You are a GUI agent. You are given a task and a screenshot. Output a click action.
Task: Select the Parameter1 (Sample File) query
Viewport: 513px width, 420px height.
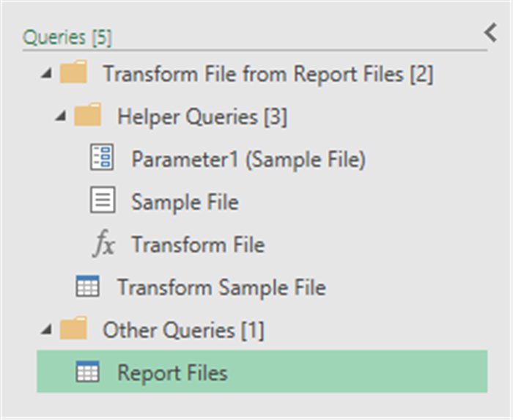[248, 158]
